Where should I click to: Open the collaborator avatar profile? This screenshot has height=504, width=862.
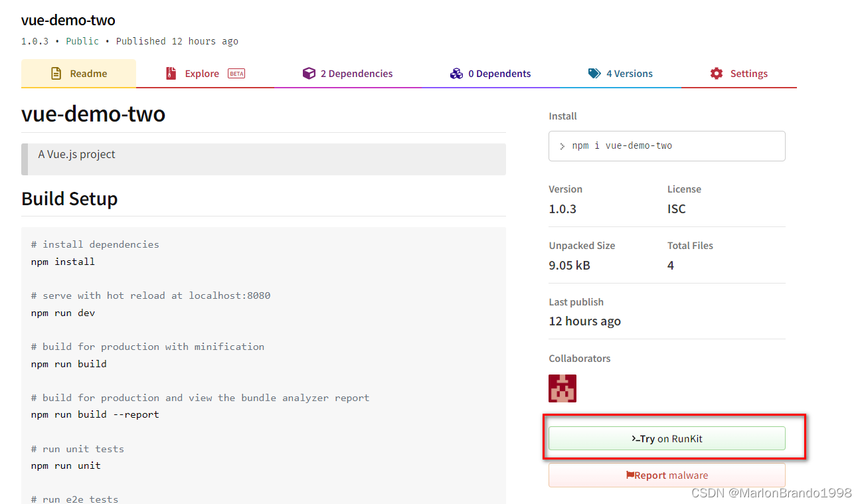point(562,388)
